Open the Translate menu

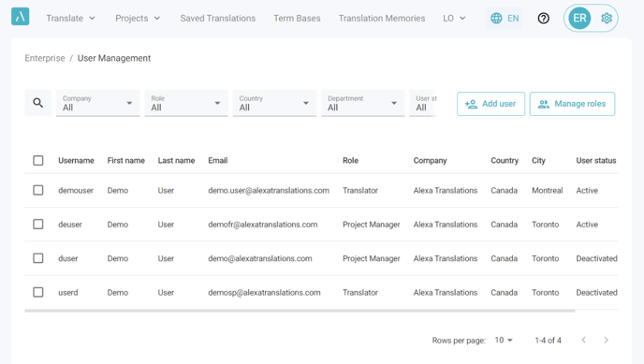[70, 18]
